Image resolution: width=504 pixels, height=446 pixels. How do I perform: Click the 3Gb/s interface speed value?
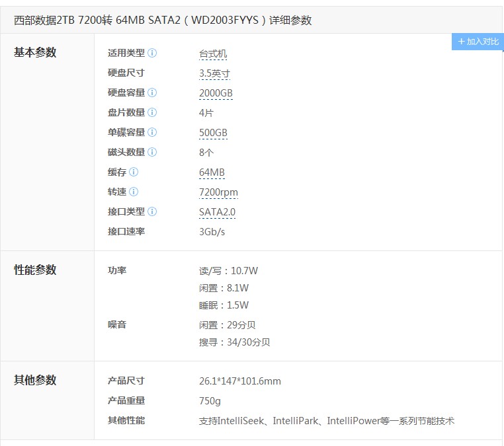coord(212,232)
